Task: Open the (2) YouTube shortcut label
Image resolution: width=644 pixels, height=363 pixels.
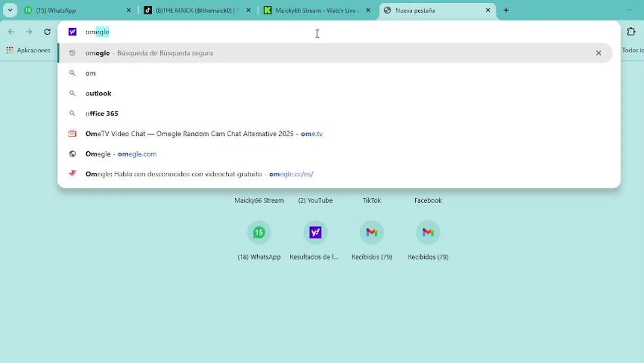Action: click(x=315, y=200)
